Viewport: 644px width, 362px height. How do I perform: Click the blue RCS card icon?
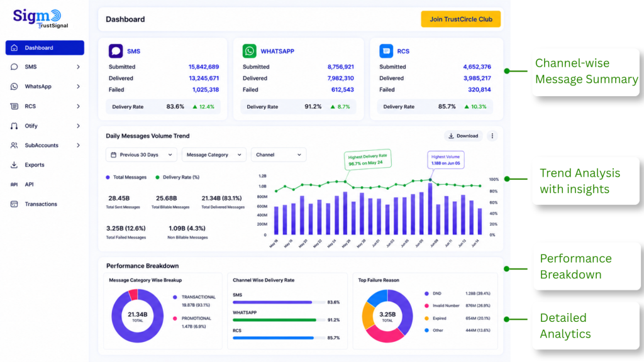pos(386,51)
